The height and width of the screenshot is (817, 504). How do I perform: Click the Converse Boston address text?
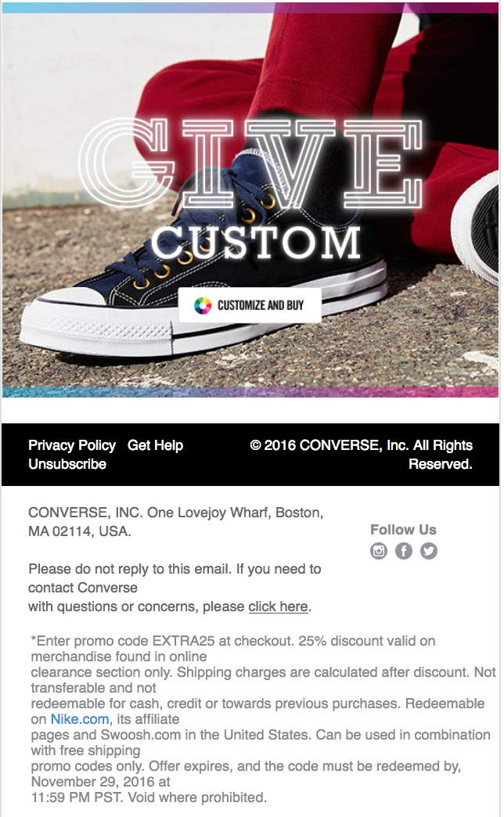tap(175, 522)
